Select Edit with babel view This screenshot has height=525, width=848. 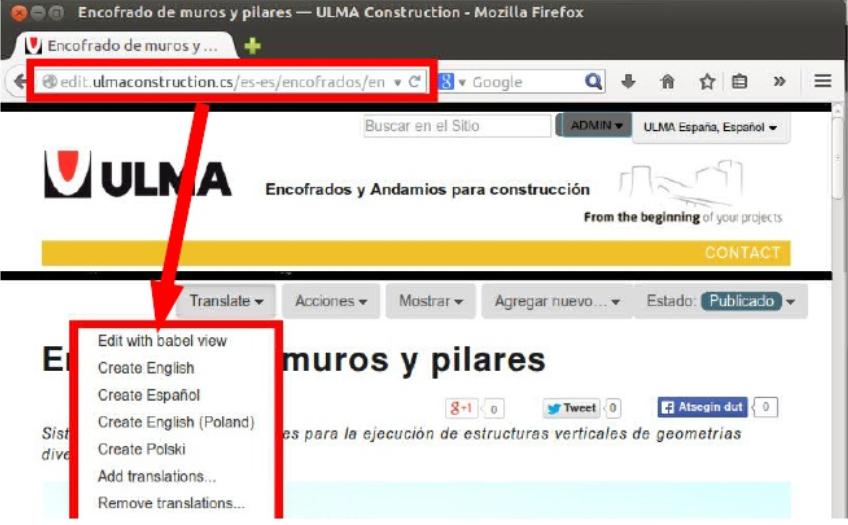point(162,341)
